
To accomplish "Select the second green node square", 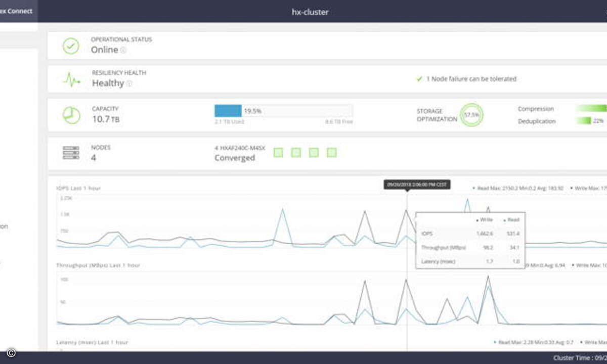I will (296, 153).
